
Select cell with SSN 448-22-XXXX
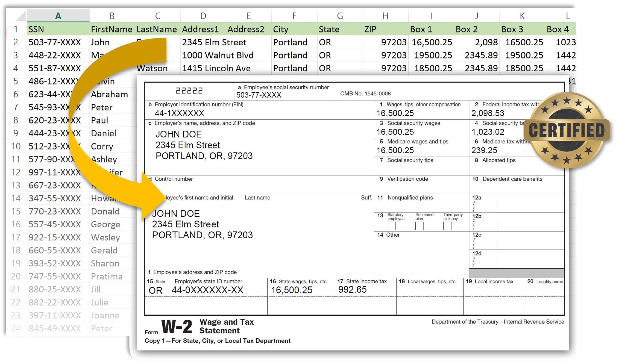pyautogui.click(x=58, y=55)
